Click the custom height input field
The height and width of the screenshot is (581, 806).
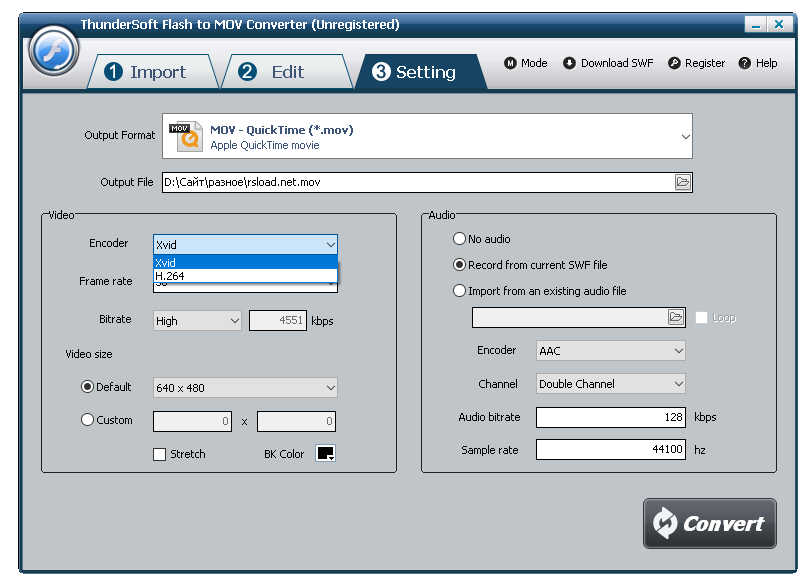[x=296, y=421]
